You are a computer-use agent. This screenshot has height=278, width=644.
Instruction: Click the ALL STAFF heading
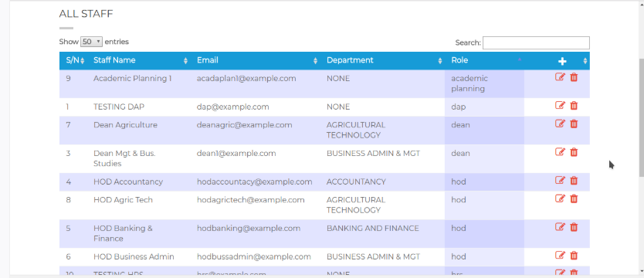[86, 14]
